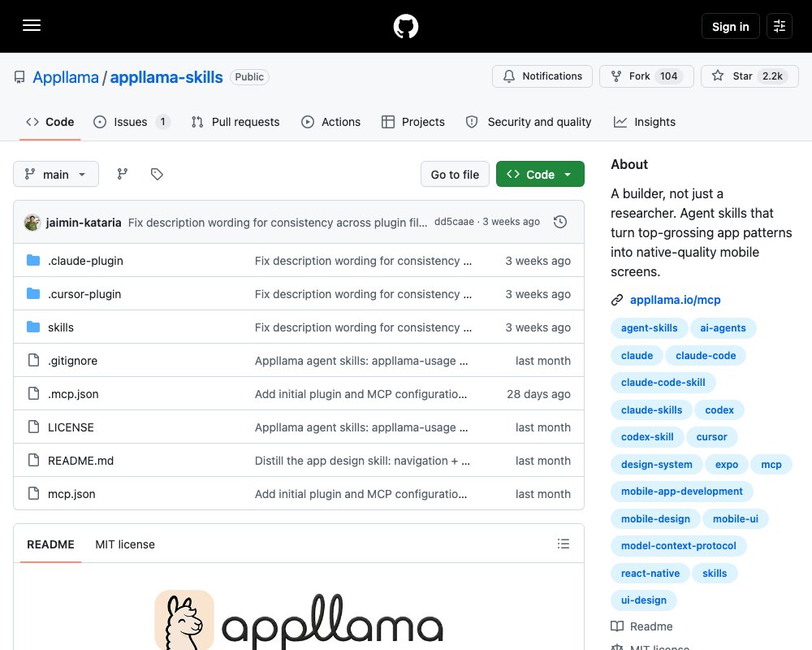
Task: Open the main branch dropdown
Action: click(56, 174)
